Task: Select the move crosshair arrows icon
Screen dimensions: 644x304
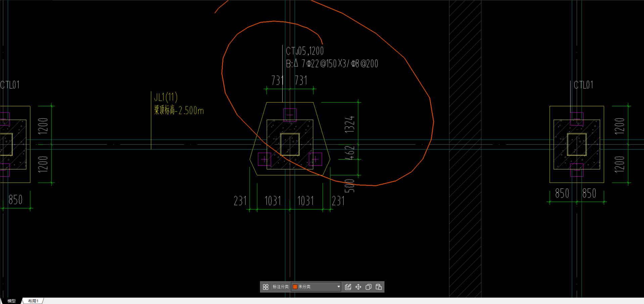Action: pos(358,287)
